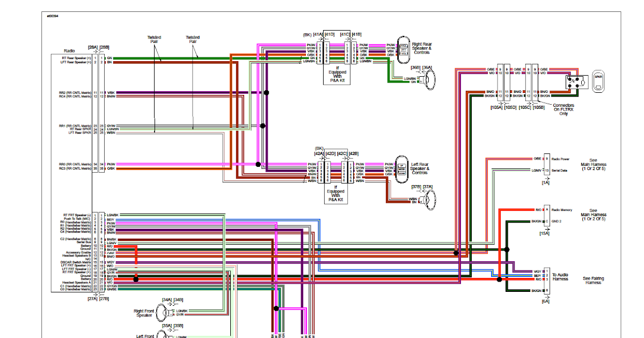Click the Right Rear Speaker & Controls label
Screen dimensions: 644x338
click(422, 48)
